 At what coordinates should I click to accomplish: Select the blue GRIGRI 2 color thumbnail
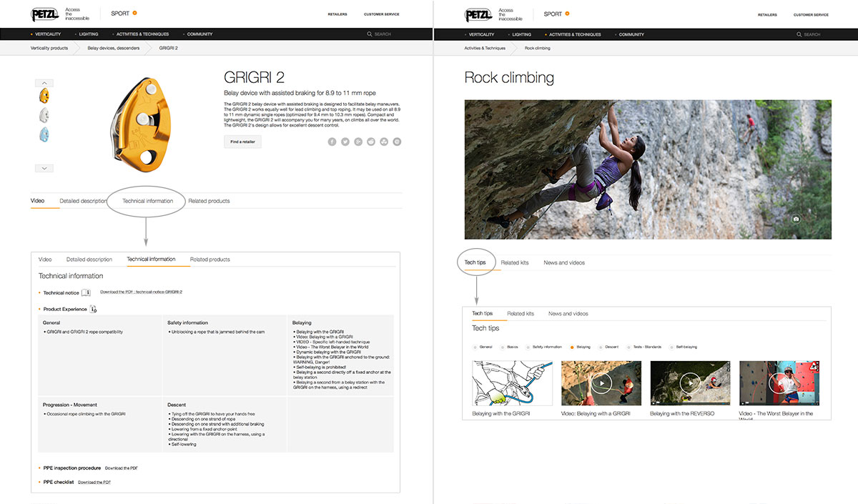[x=44, y=134]
